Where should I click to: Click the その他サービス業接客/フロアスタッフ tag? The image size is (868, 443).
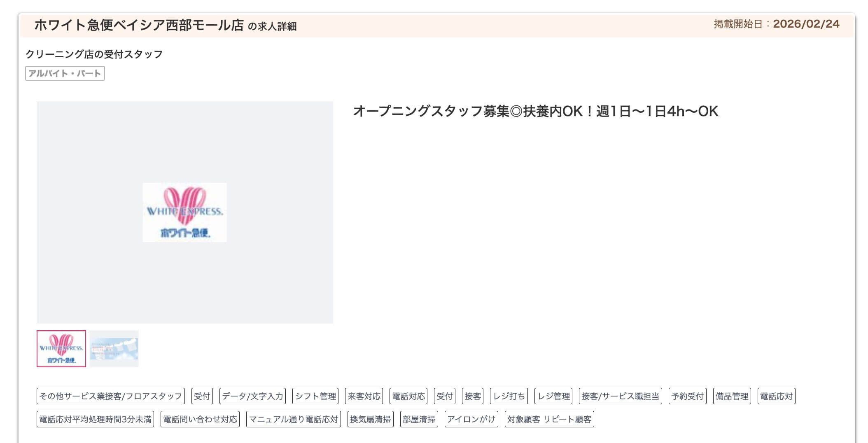(111, 396)
